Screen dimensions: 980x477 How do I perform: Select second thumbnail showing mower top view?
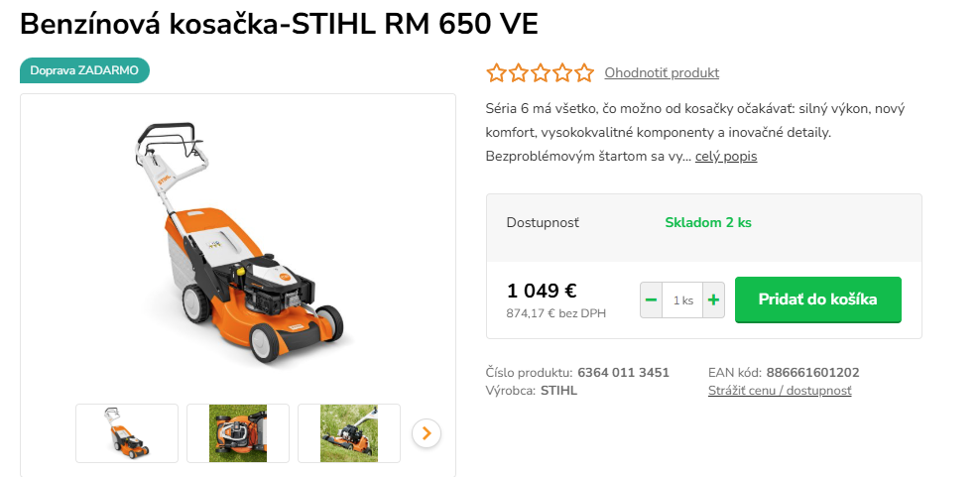238,433
